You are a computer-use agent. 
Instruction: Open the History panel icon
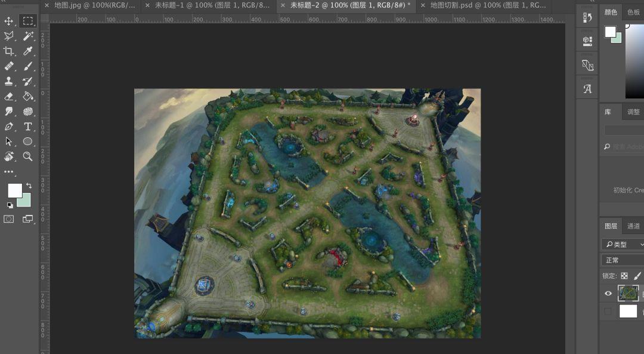[x=587, y=17]
